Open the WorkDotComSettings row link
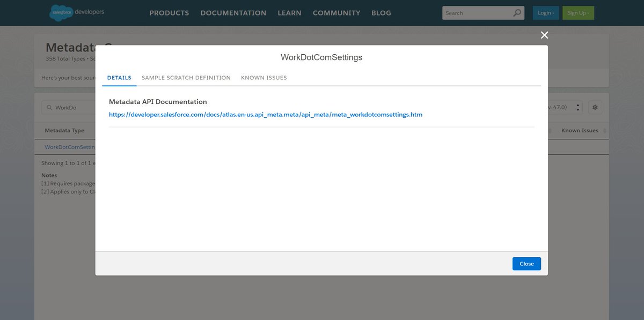Viewport: 644px width, 320px height. [70, 147]
